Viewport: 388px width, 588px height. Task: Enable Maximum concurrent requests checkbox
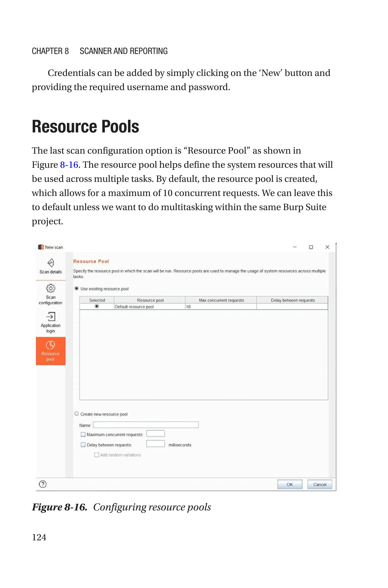[x=83, y=434]
